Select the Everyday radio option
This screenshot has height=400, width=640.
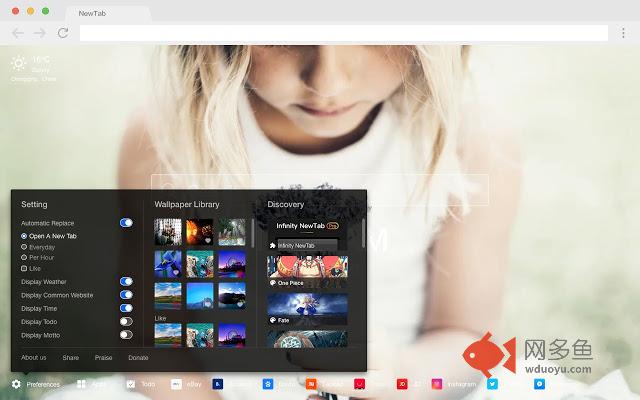24,247
